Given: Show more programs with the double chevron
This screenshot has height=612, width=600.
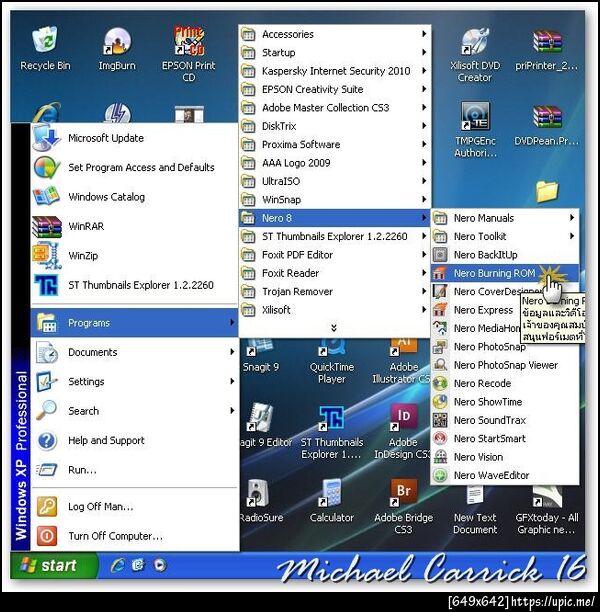Looking at the screenshot, I should (x=334, y=328).
